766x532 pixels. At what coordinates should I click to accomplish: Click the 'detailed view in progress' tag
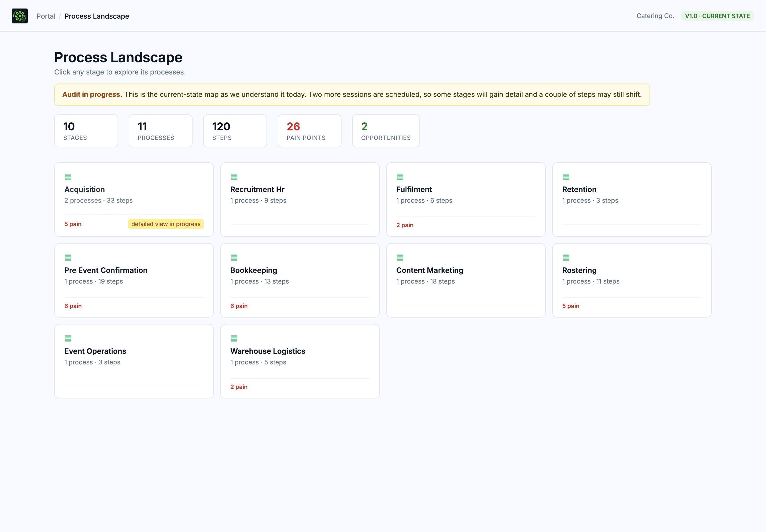[166, 224]
